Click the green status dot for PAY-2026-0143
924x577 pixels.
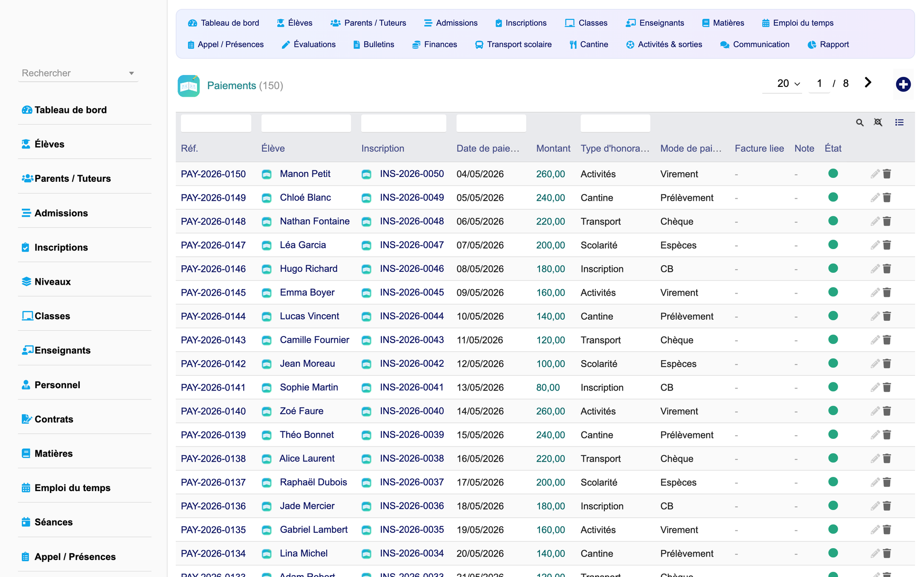(833, 340)
